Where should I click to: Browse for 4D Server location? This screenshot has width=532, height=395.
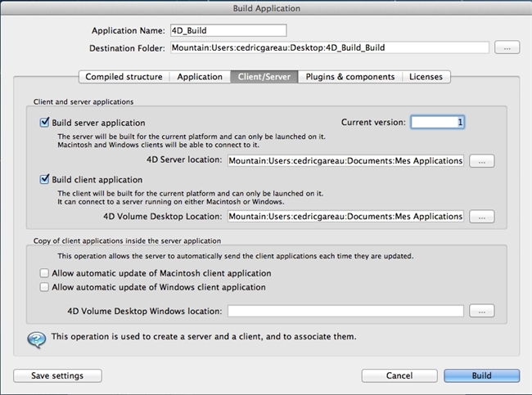click(x=482, y=161)
